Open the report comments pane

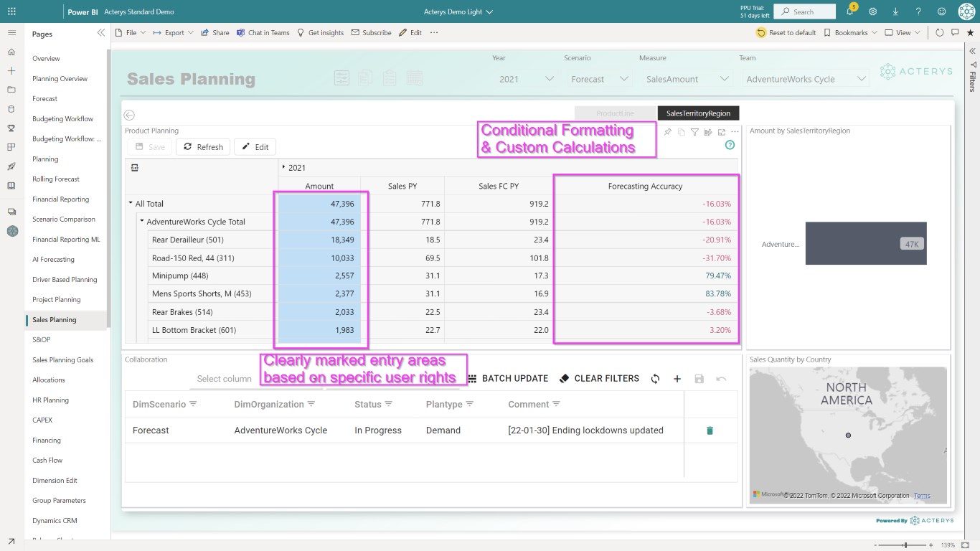(955, 32)
